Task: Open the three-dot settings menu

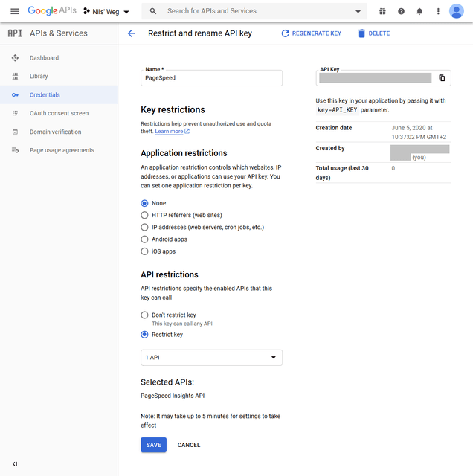Action: point(438,12)
